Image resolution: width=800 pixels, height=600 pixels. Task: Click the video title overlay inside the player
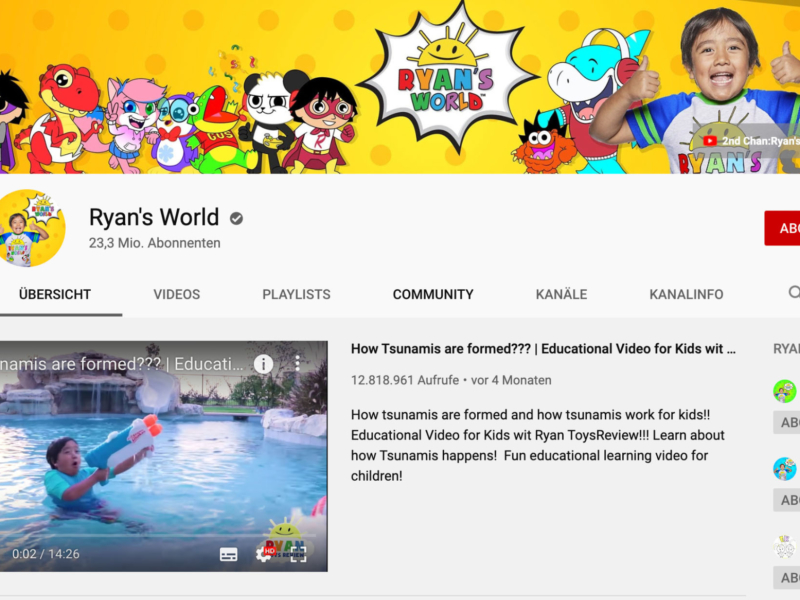(x=121, y=364)
